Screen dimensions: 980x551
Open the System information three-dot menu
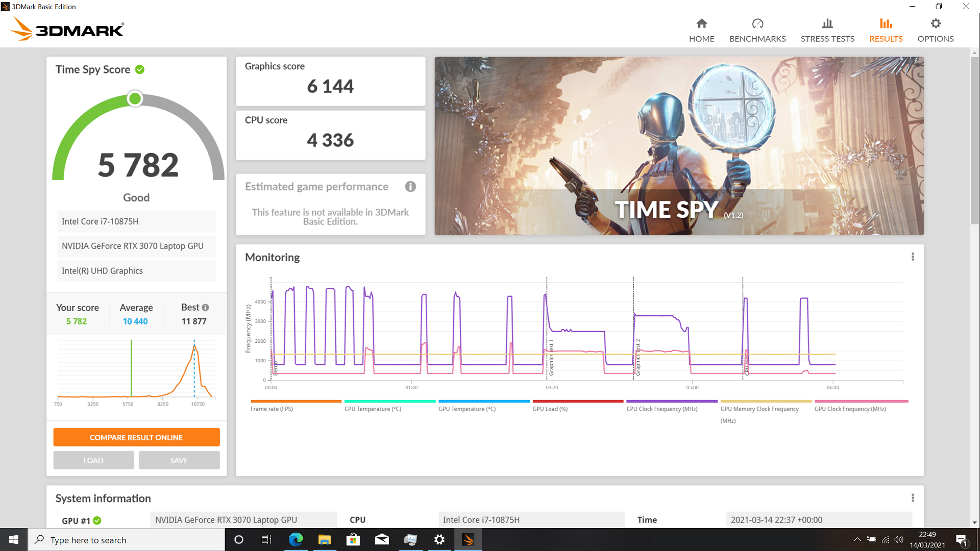913,497
